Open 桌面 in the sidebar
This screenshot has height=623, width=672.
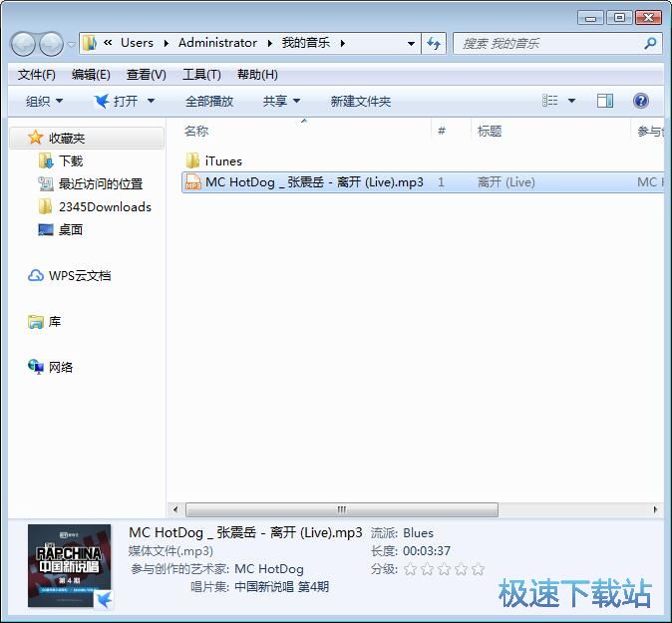pos(71,229)
